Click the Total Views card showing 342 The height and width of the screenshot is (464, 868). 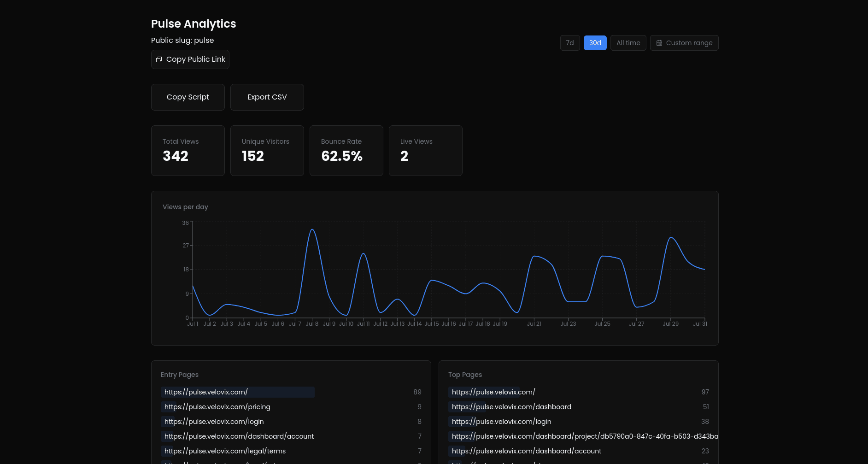point(188,151)
